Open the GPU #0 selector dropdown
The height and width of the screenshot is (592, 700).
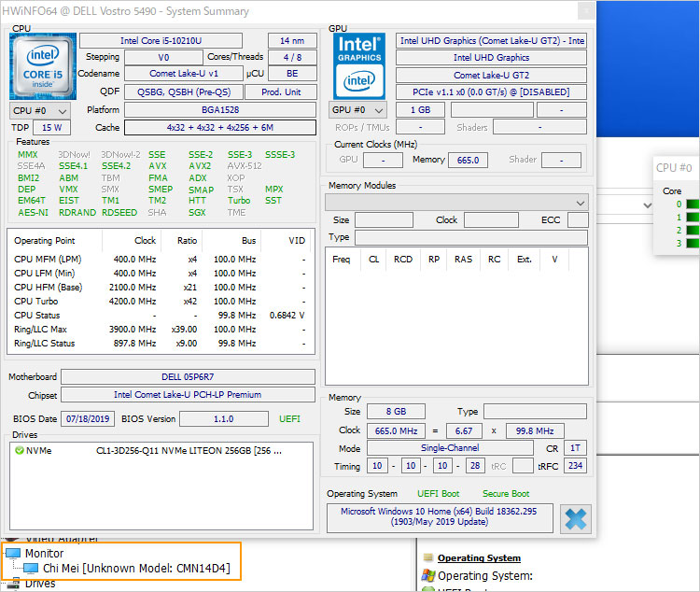[359, 110]
